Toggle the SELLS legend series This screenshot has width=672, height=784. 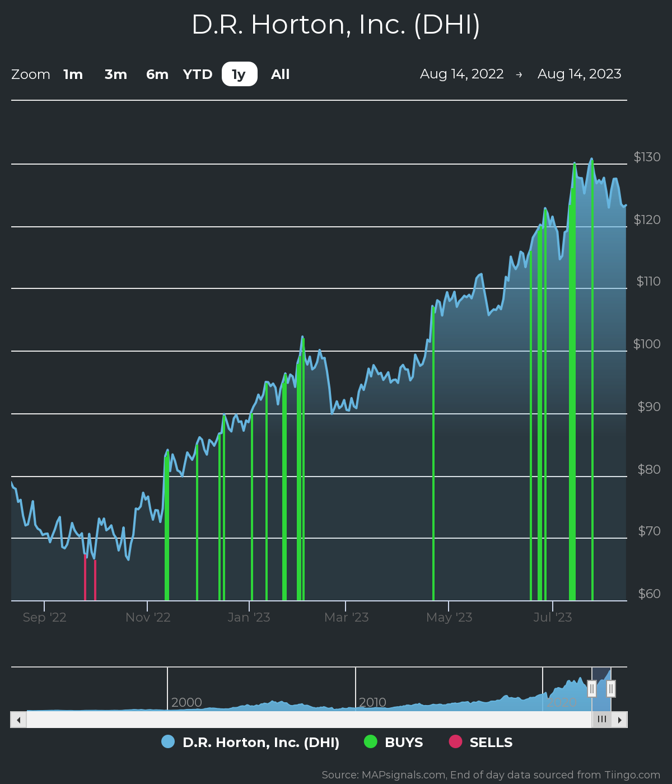(481, 742)
